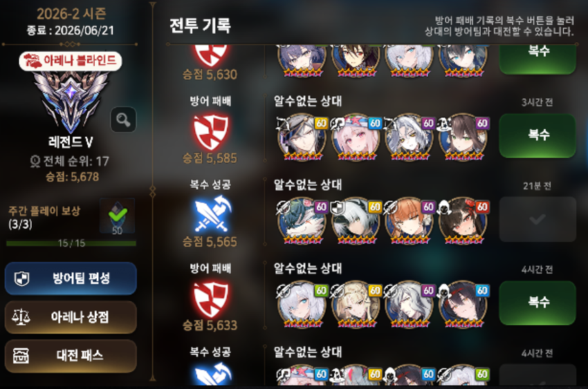Claim the weekly play reward icon

pos(118,216)
